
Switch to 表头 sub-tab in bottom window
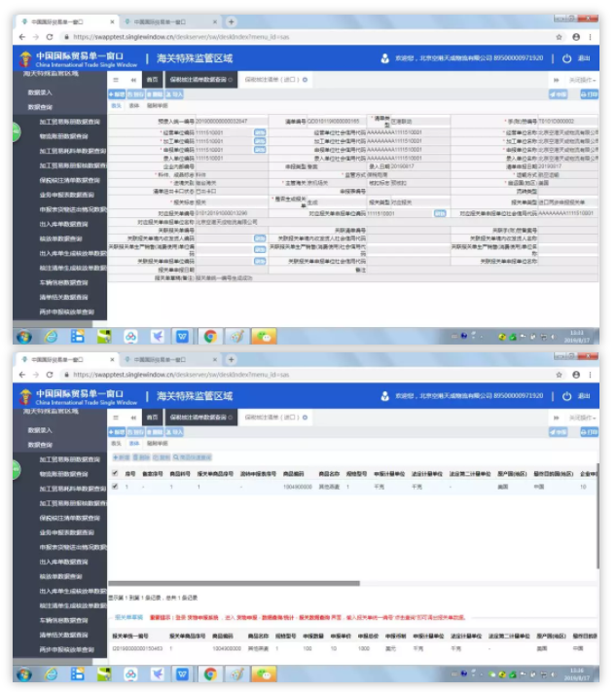point(116,444)
